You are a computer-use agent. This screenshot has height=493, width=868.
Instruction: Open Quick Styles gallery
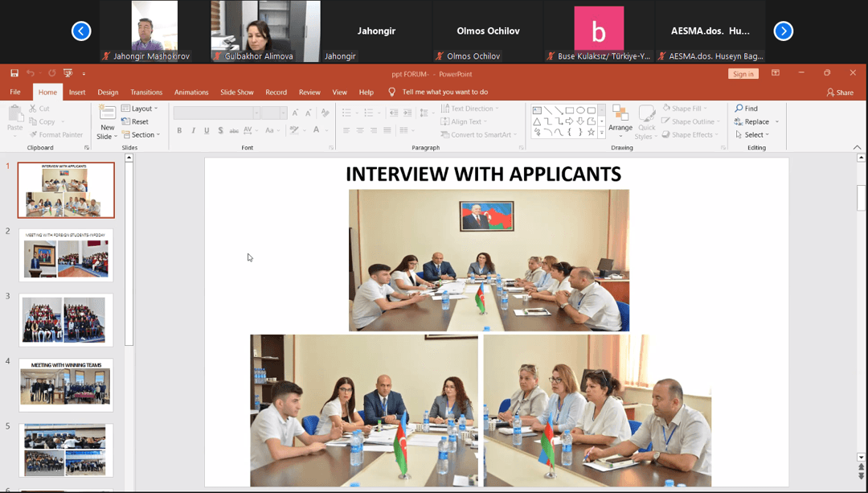(646, 122)
